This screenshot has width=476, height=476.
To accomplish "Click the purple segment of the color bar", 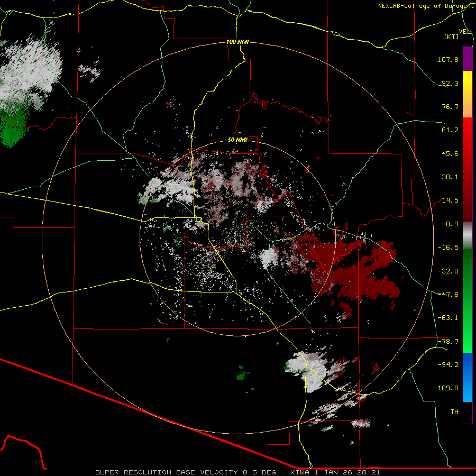I will [x=467, y=59].
